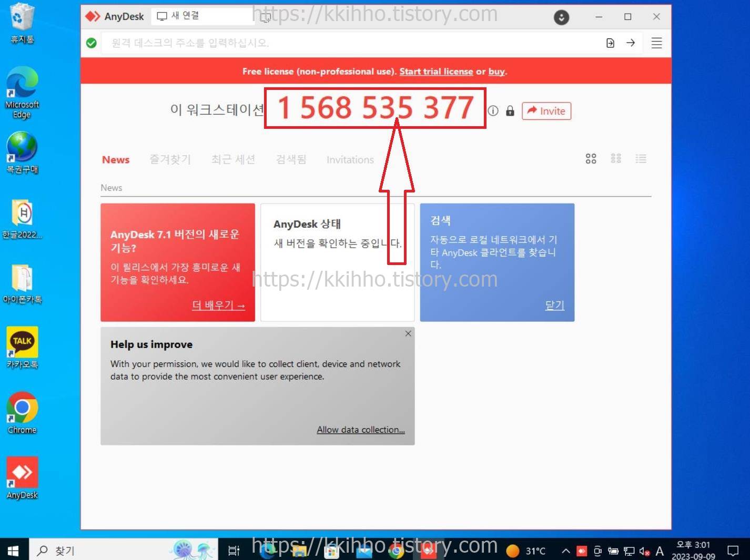
Task: Click 닫기 on the 검색 card
Action: click(554, 305)
